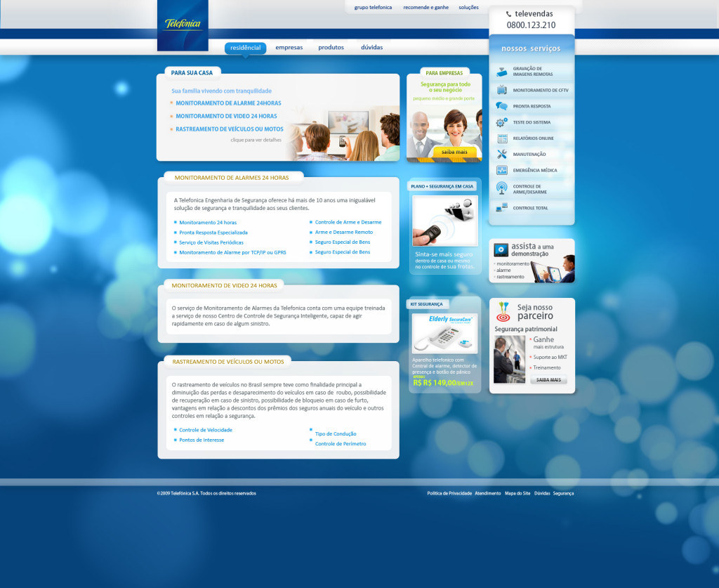
Task: Click the yellow 'saiba mais' button
Action: click(454, 152)
